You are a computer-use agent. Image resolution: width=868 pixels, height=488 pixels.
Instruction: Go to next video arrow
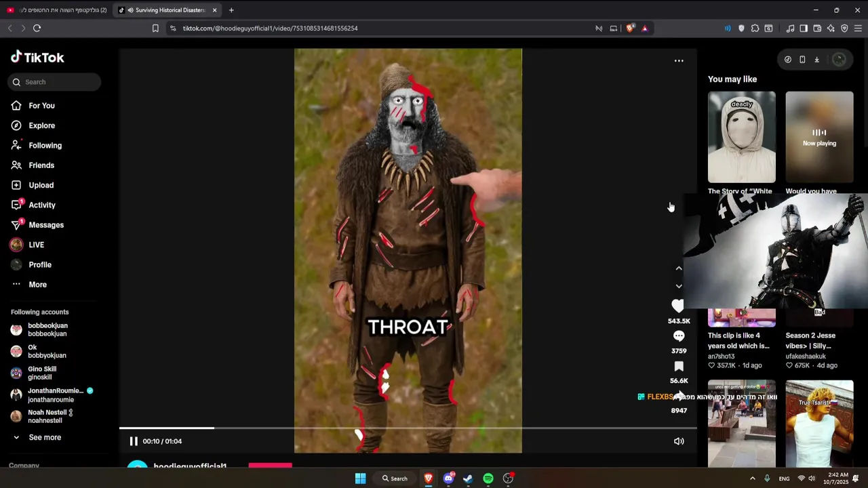point(679,286)
